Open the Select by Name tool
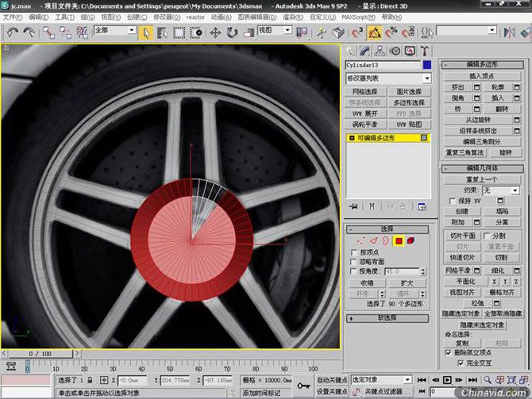The height and width of the screenshot is (399, 532). [162, 33]
